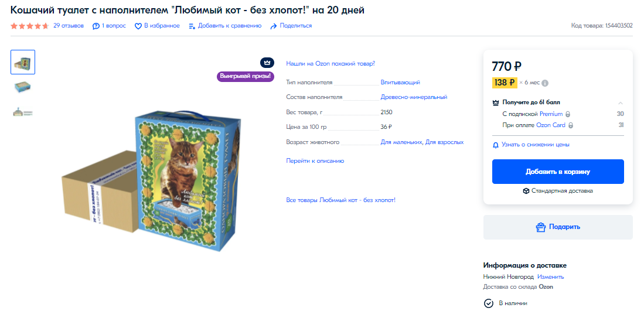Image resolution: width=644 pixels, height=311 pixels.
Task: Click the 138 ₽ installment price tag
Action: click(x=505, y=83)
